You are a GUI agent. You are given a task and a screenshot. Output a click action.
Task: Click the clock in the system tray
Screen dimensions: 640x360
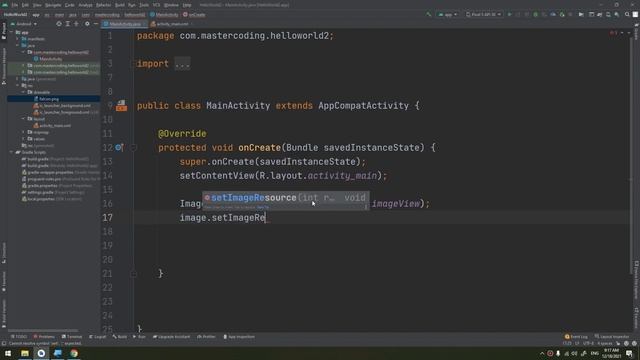[x=611, y=353]
